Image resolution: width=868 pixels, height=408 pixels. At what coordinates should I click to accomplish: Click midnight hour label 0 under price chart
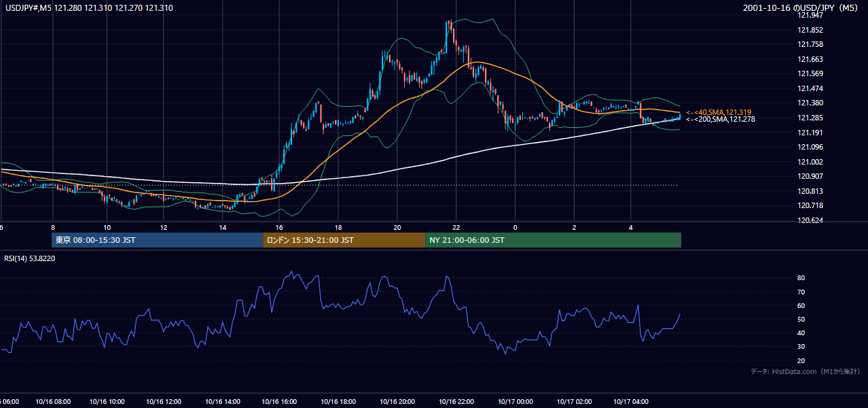[516, 227]
